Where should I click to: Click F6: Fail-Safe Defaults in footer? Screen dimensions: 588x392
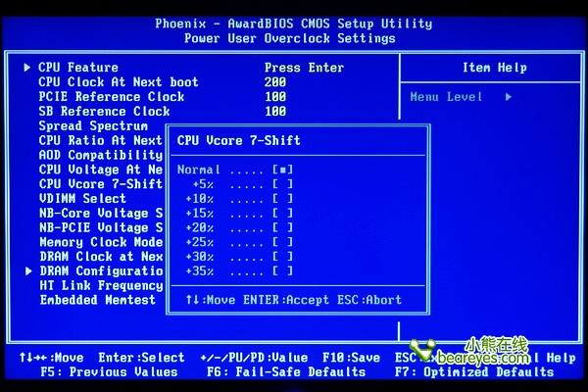point(286,372)
